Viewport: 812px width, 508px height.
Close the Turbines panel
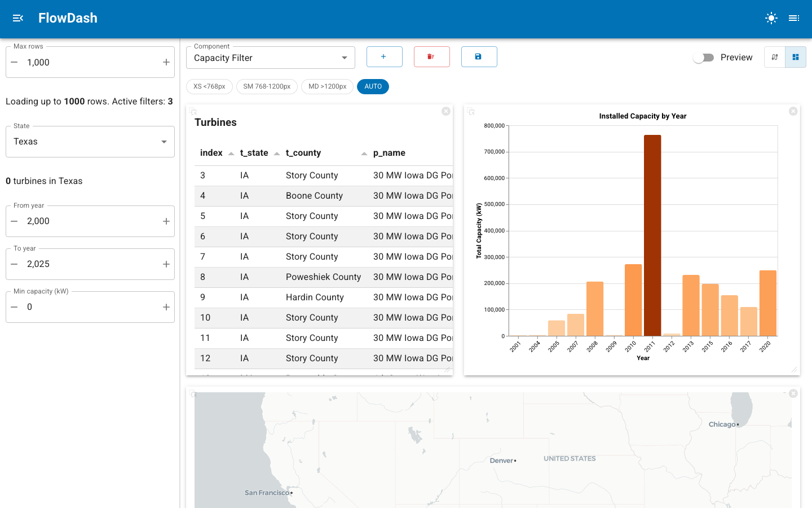[x=446, y=111]
